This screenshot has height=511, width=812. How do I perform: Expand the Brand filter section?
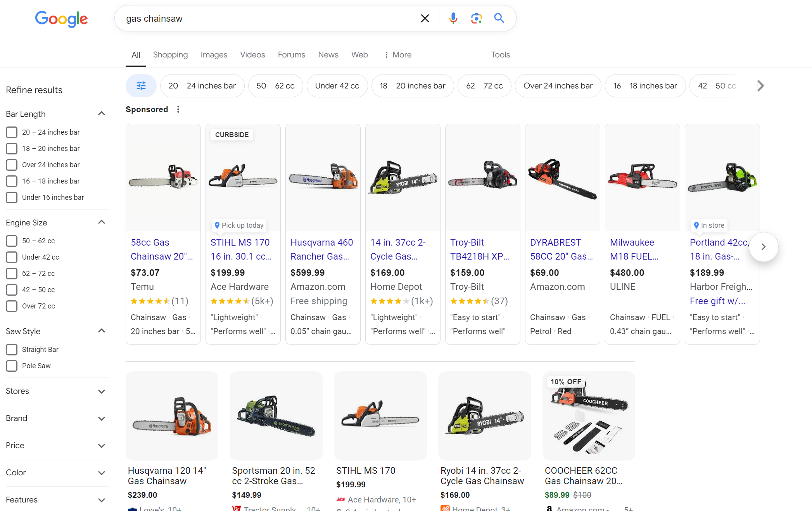tap(102, 418)
